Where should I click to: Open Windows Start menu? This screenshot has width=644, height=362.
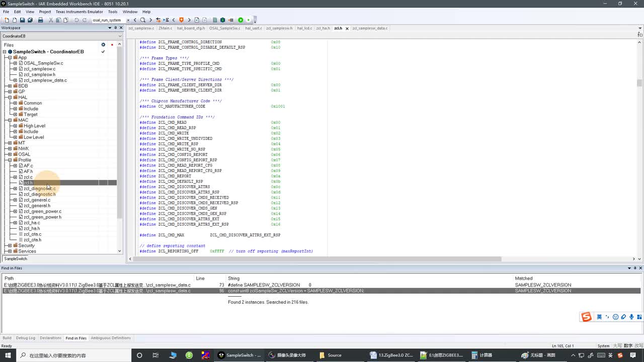click(8, 355)
